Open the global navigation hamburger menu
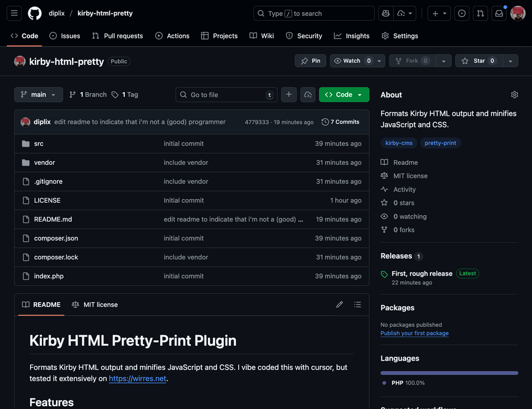Image resolution: width=532 pixels, height=409 pixels. click(x=14, y=13)
